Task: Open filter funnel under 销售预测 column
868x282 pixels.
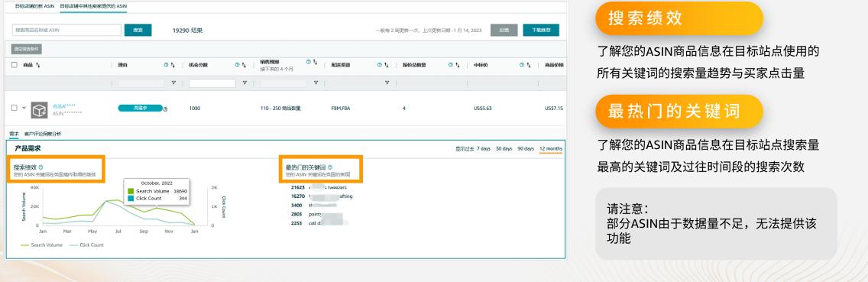Action: coord(315,83)
